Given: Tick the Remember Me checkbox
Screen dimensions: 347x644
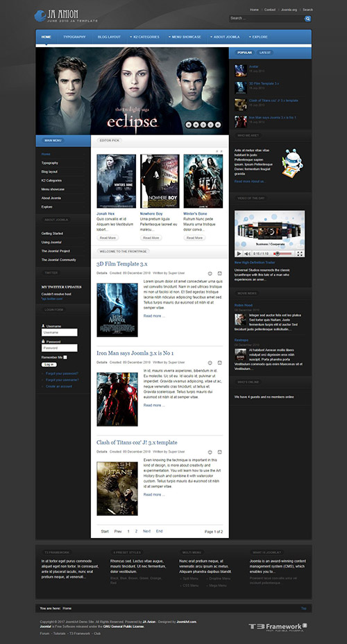Looking at the screenshot, I should click(x=65, y=357).
